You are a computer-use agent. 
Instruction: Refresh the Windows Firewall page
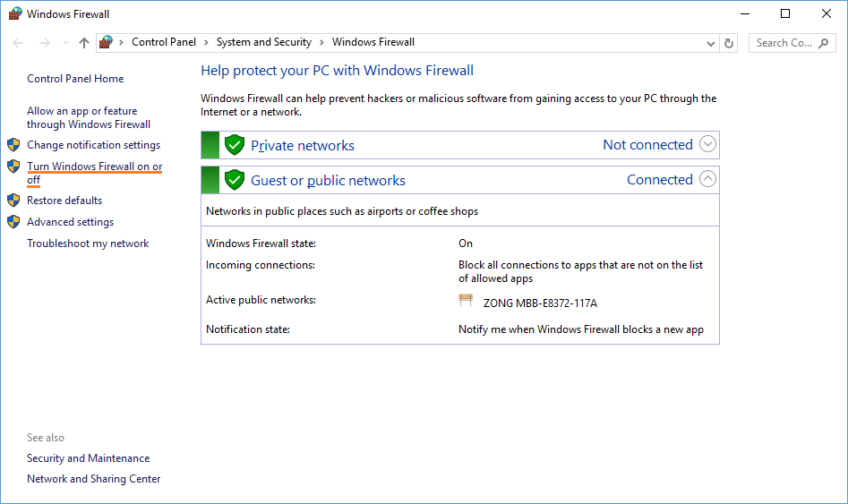pos(729,43)
